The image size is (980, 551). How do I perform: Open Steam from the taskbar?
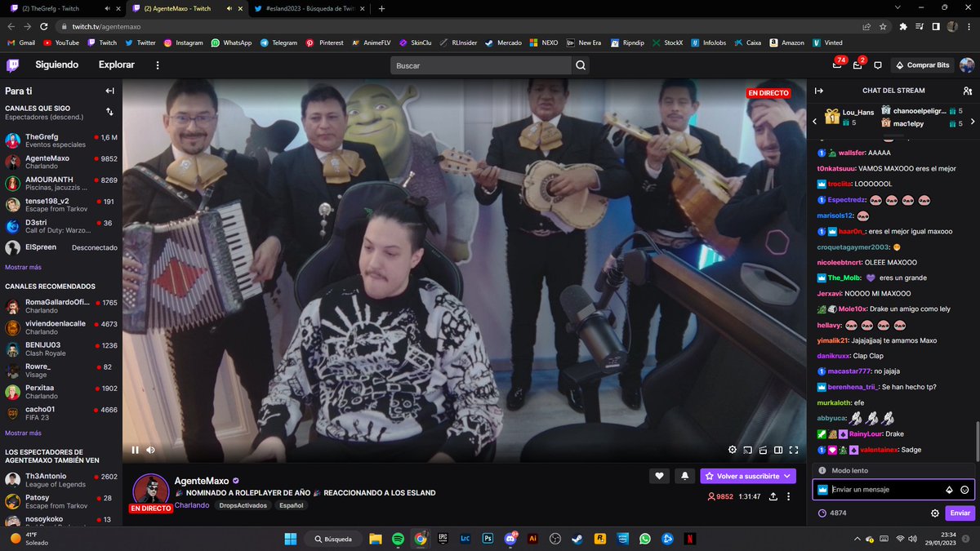pos(577,539)
